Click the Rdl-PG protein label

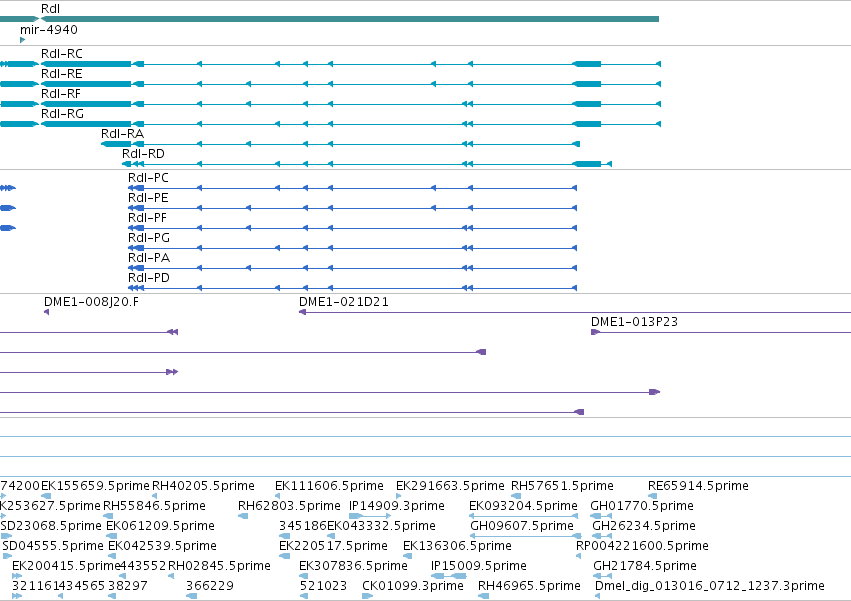(149, 238)
